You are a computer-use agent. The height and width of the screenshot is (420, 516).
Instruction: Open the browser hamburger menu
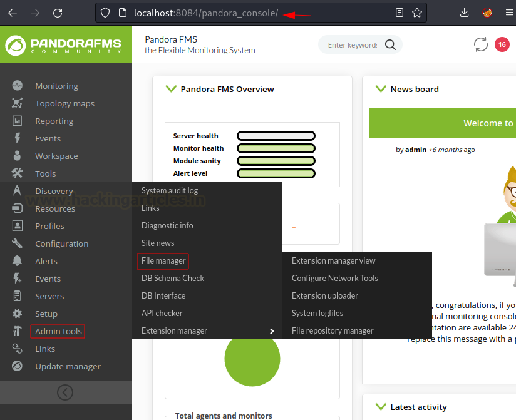[x=509, y=13]
